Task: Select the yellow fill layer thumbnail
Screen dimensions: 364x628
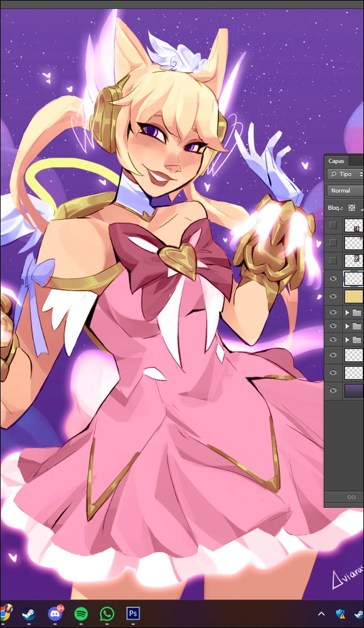Action: click(354, 296)
